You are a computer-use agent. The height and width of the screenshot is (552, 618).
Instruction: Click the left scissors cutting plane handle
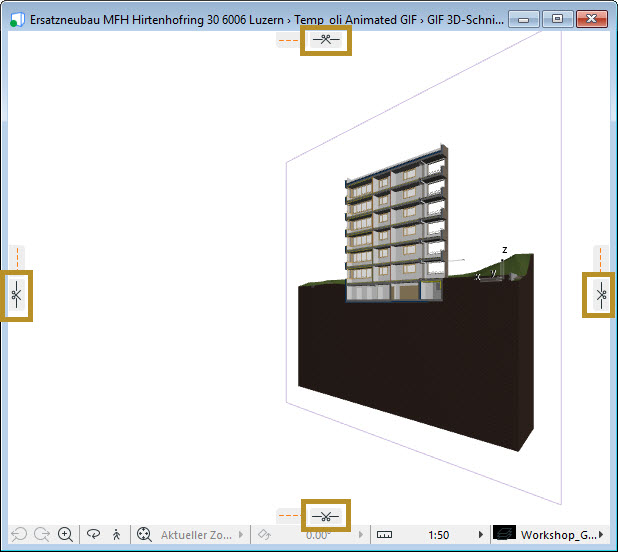(x=17, y=294)
